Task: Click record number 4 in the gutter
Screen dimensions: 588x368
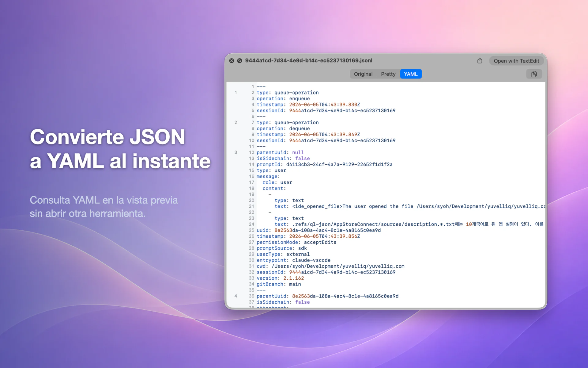Action: (236, 296)
